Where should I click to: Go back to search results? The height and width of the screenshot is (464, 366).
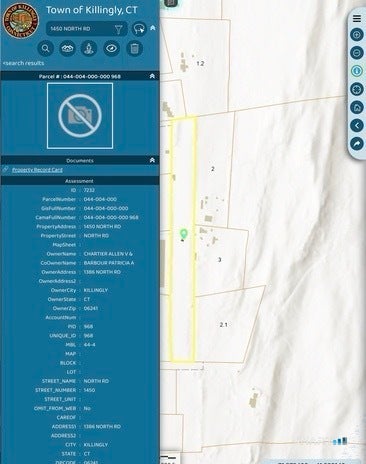[23, 63]
